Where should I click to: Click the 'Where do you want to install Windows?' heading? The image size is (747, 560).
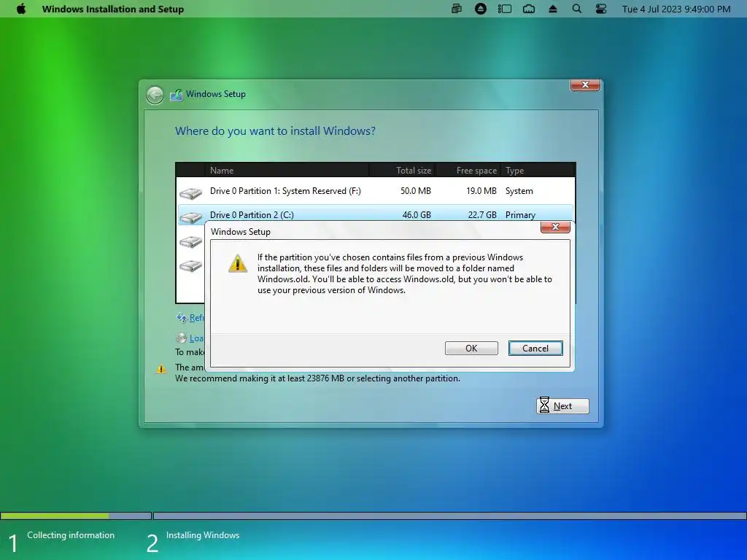(x=275, y=131)
